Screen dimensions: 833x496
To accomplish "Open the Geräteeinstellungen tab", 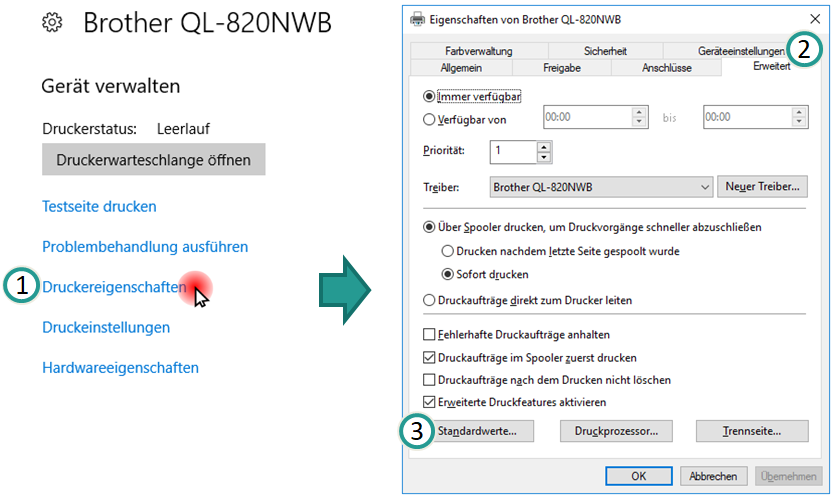I will click(x=741, y=51).
